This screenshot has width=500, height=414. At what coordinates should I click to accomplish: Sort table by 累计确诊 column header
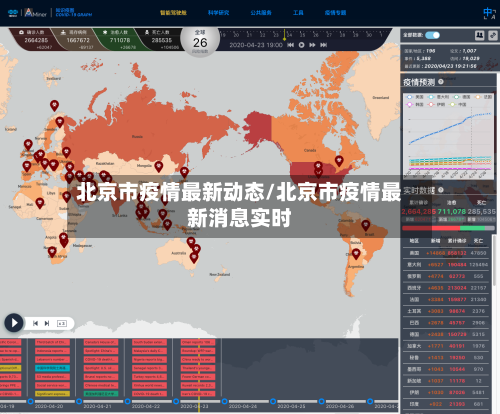tap(457, 241)
